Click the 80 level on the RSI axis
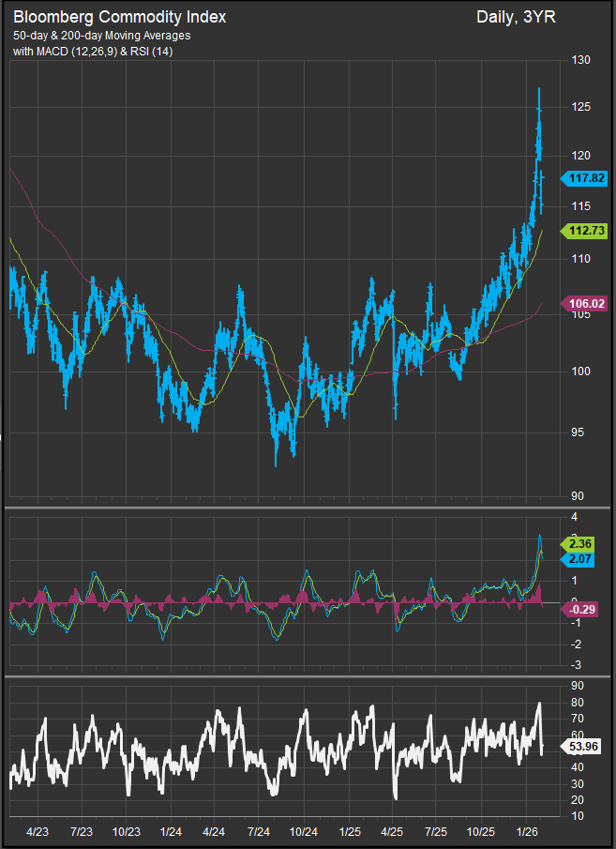 pyautogui.click(x=578, y=703)
